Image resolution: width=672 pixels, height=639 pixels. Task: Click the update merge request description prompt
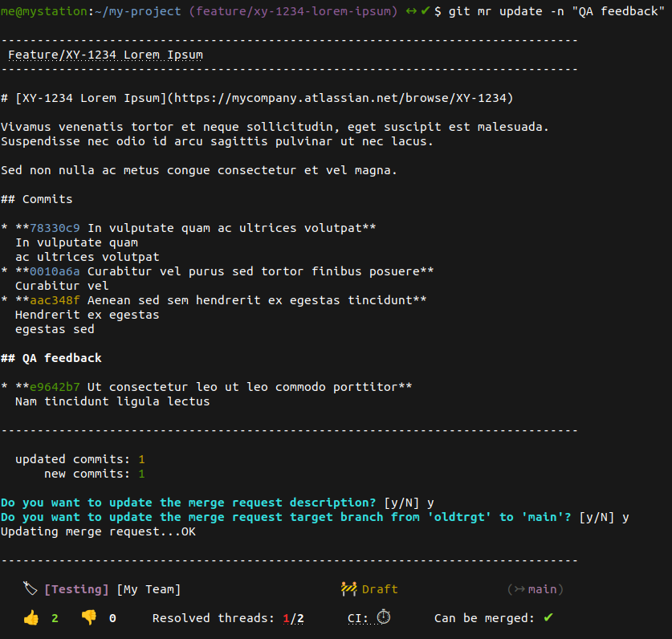pyautogui.click(x=218, y=503)
